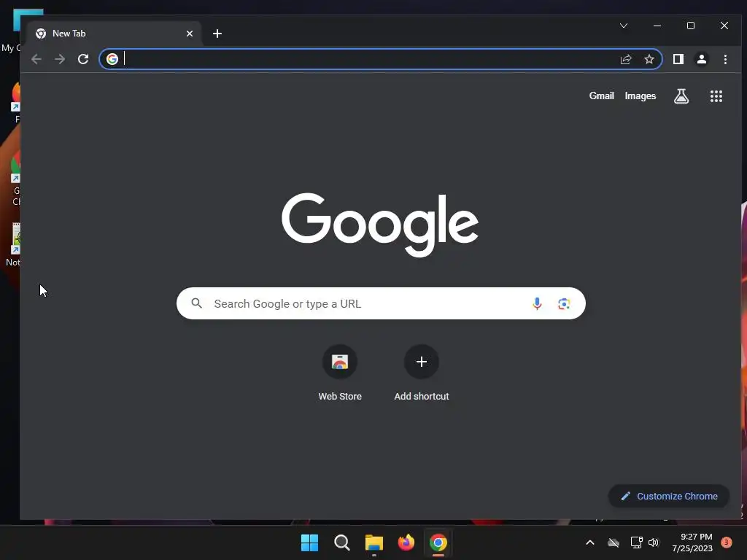
Task: Click the Search Google or type a URL box
Action: point(381,303)
